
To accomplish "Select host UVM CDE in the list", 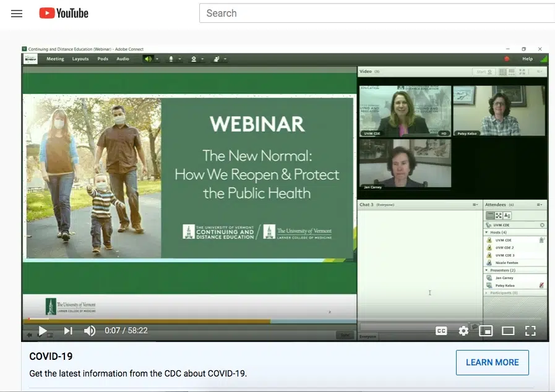I will point(515,241).
